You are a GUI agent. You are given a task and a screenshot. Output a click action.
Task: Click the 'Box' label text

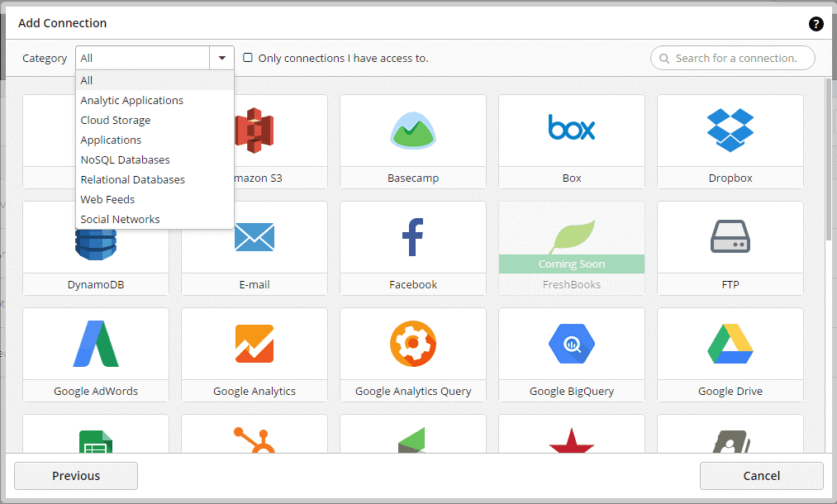(572, 178)
